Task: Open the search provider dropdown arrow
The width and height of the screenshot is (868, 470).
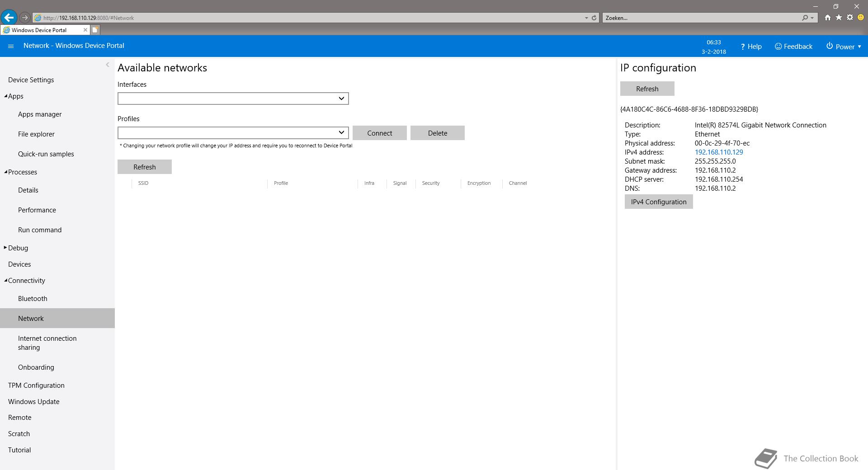Action: (x=812, y=18)
